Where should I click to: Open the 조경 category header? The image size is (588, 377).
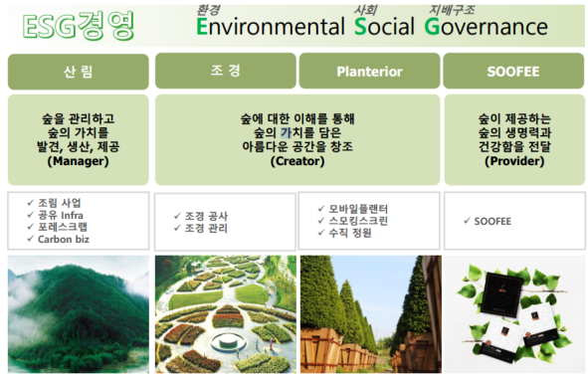226,71
